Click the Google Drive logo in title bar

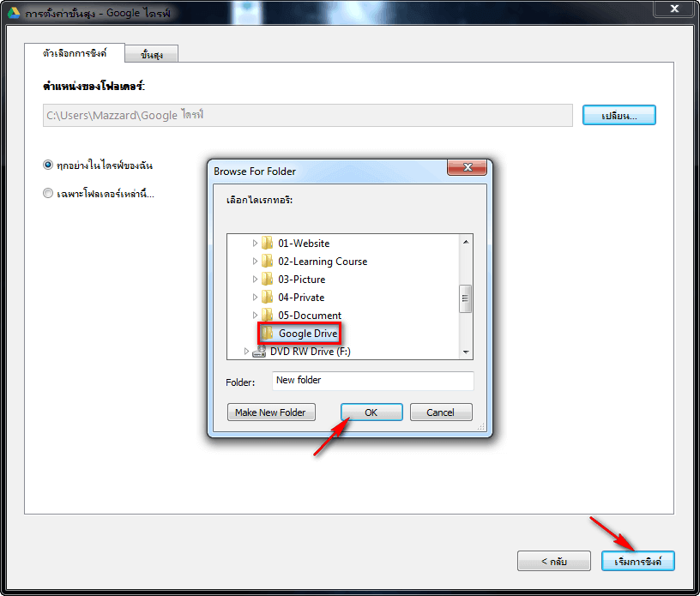pos(14,13)
